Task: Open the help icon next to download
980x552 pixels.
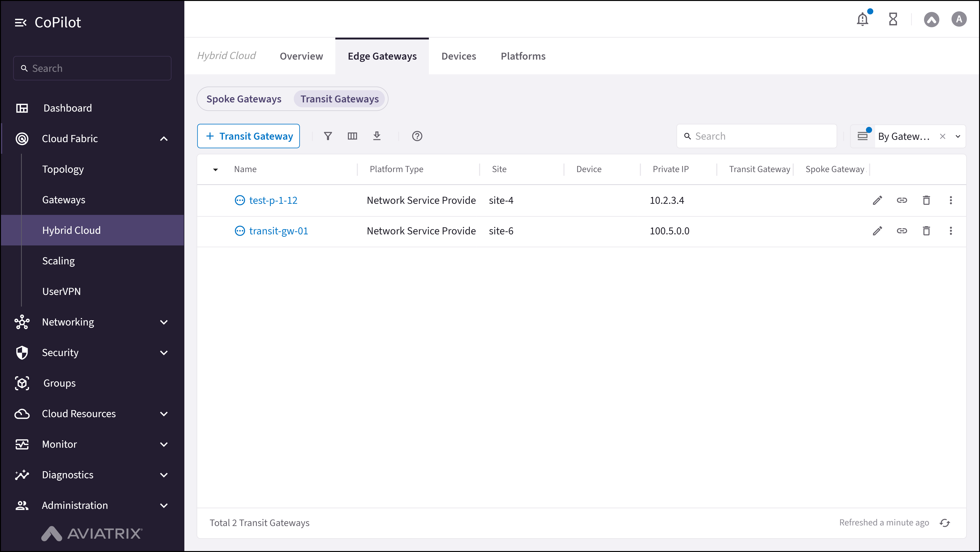Action: coord(417,136)
